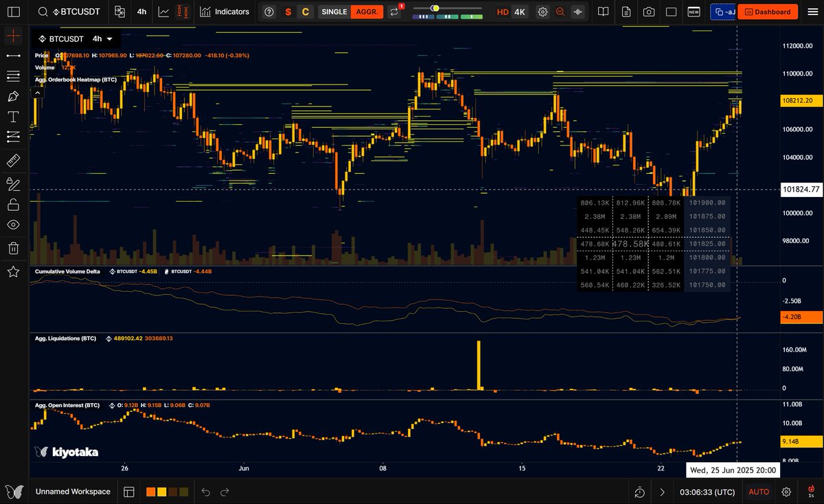Click the replay clock icon in bottom bar
This screenshot has width=824, height=504.
coord(639,492)
